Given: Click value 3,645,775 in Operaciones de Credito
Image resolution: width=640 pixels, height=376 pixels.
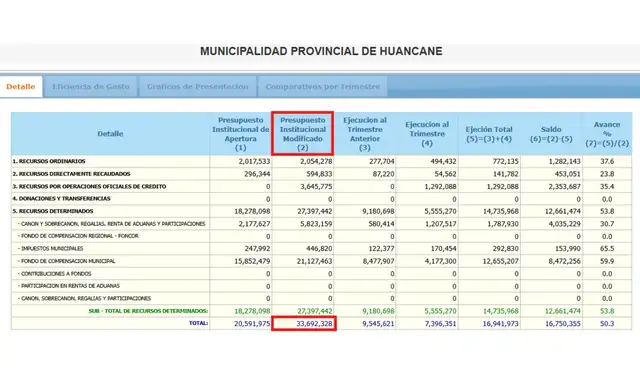Looking at the screenshot, I should pos(316,187).
